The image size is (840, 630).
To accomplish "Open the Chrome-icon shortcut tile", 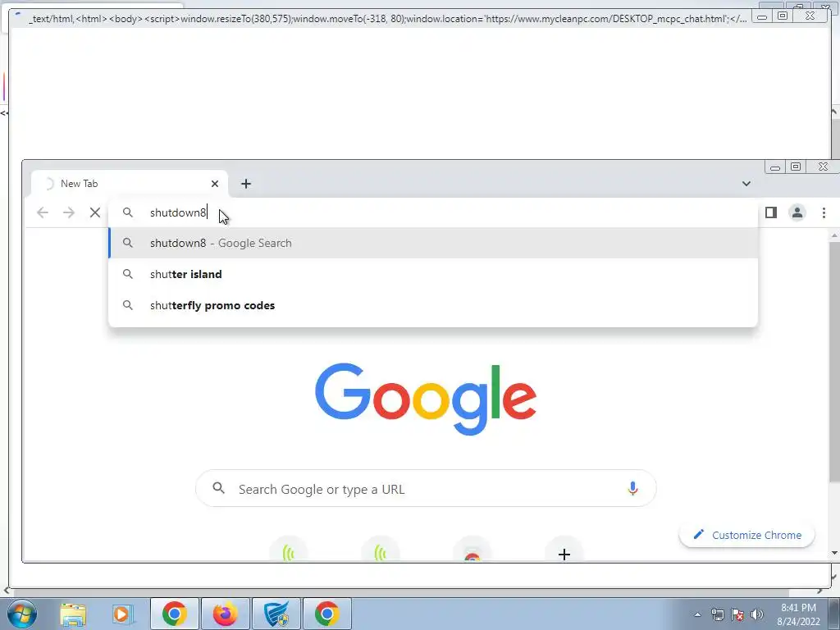I will point(472,551).
